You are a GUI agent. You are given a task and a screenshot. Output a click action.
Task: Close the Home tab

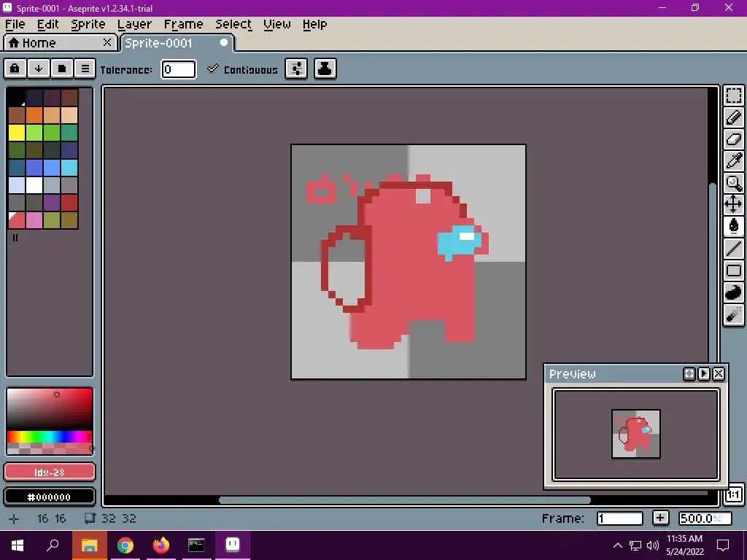107,42
